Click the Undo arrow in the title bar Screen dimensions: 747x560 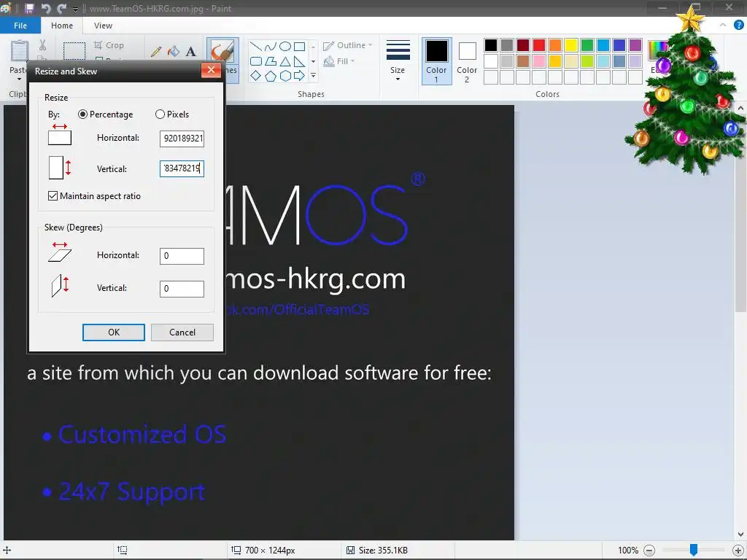tap(46, 8)
